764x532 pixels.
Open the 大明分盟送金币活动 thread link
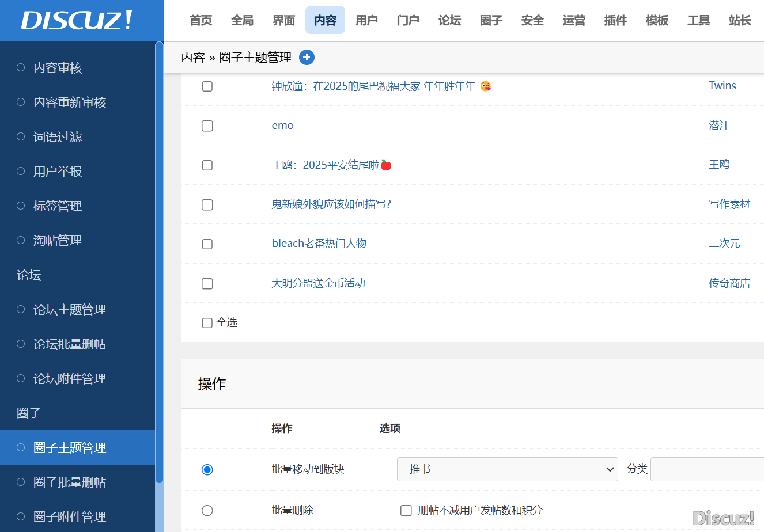[319, 283]
